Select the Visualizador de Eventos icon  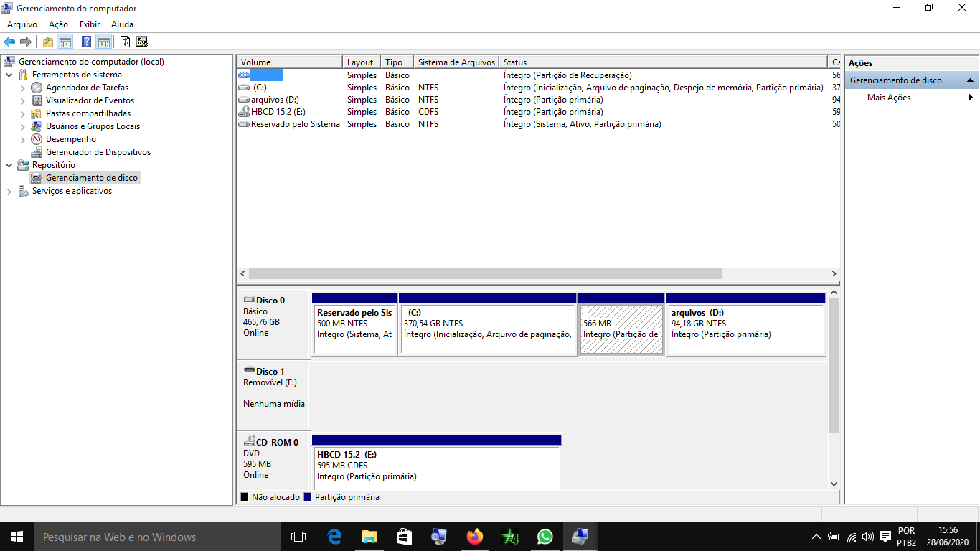pyautogui.click(x=37, y=100)
